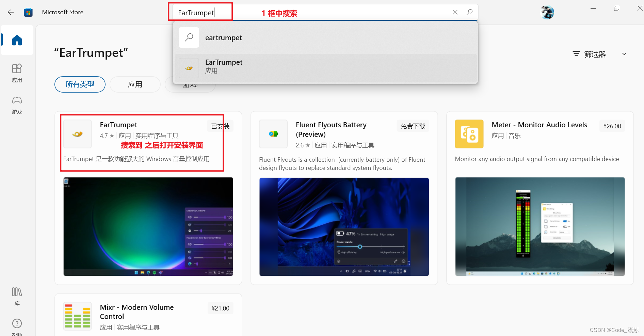Image resolution: width=644 pixels, height=336 pixels.
Task: Open Meter - Monitor Audio Levels title
Action: pyautogui.click(x=539, y=125)
